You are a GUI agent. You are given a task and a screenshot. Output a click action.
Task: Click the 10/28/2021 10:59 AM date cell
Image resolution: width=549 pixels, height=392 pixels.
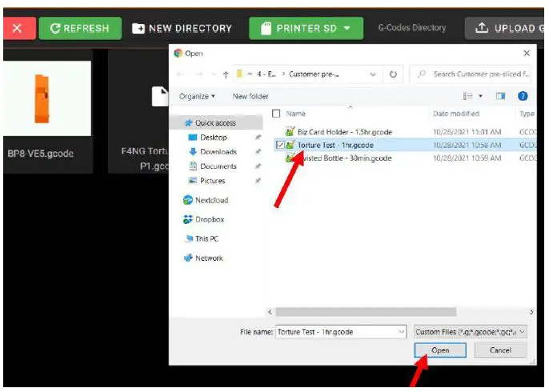pos(467,158)
